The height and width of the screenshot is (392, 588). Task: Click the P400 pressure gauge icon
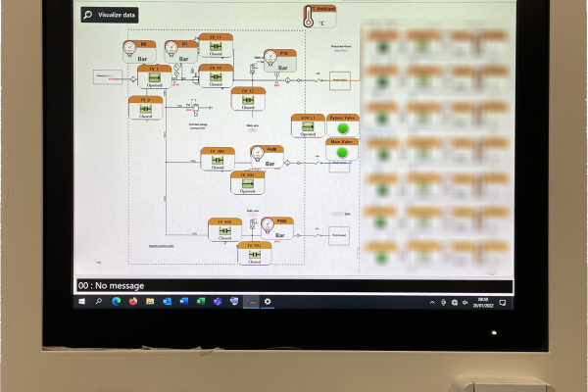tap(258, 154)
